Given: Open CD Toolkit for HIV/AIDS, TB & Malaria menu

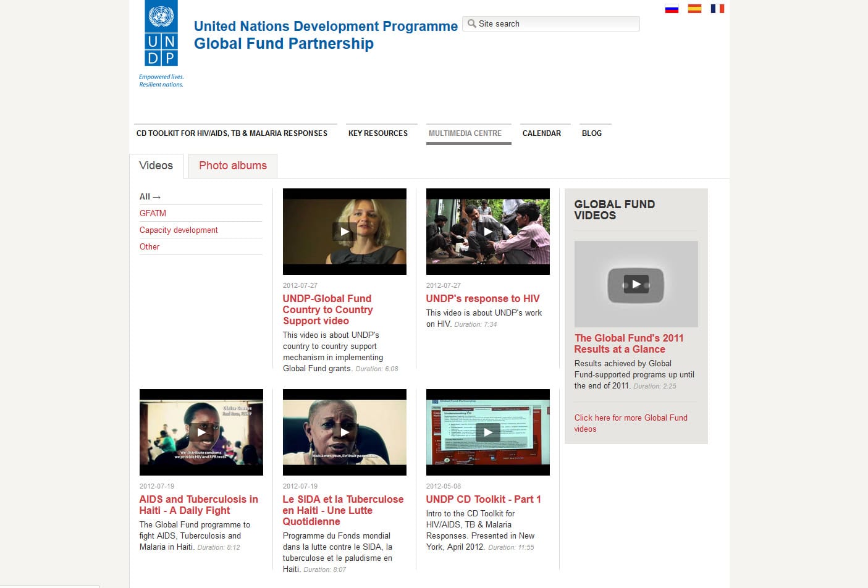Looking at the screenshot, I should (x=232, y=133).
